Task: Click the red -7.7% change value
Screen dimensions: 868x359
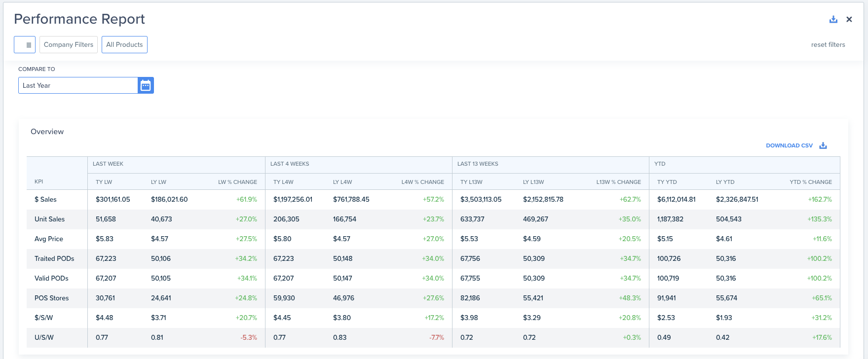Action: [x=437, y=337]
